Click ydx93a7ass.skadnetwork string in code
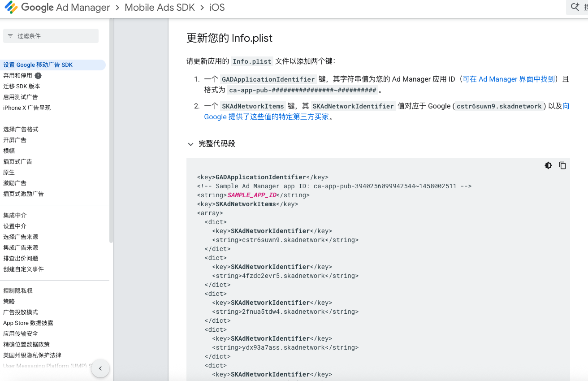 point(283,347)
